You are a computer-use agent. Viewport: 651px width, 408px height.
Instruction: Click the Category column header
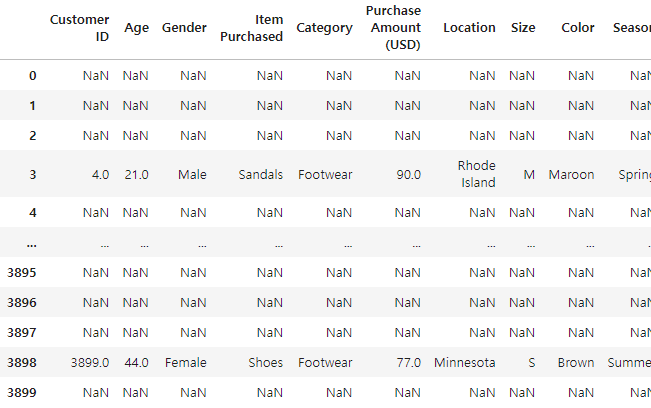coord(324,28)
